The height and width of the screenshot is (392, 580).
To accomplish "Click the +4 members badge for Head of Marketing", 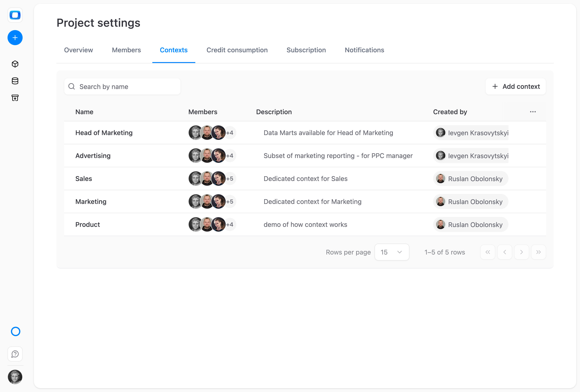I will pyautogui.click(x=230, y=133).
